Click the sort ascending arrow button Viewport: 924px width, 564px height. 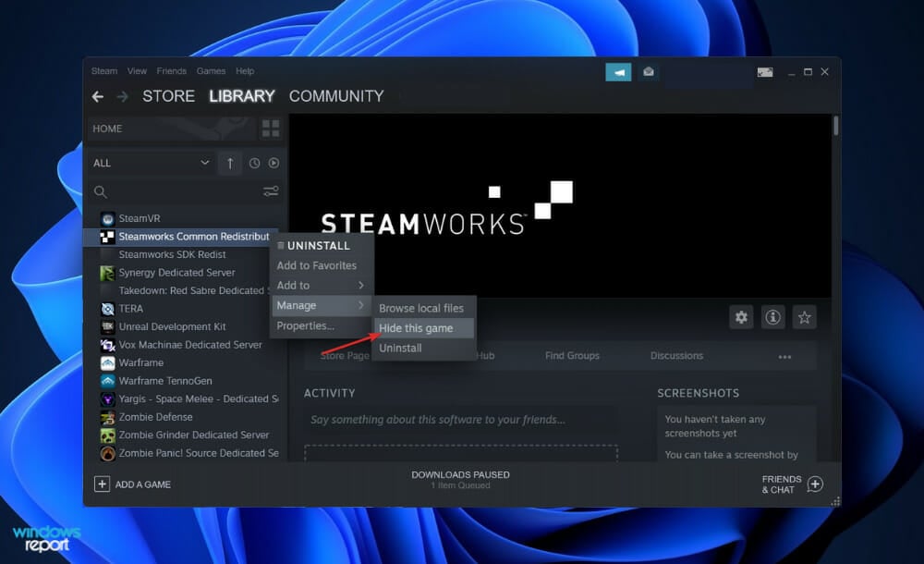point(230,164)
